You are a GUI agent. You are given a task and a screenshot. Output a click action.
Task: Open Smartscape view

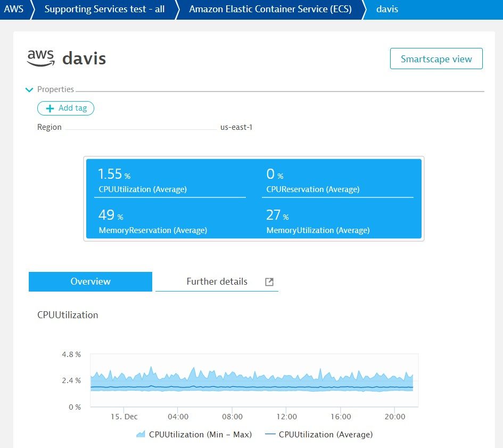tap(436, 59)
